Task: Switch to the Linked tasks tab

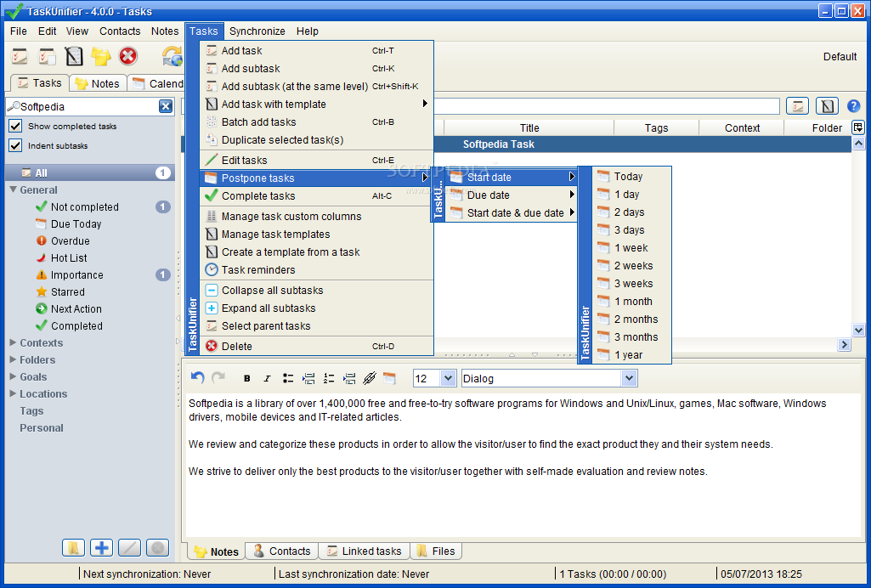Action: click(x=365, y=551)
